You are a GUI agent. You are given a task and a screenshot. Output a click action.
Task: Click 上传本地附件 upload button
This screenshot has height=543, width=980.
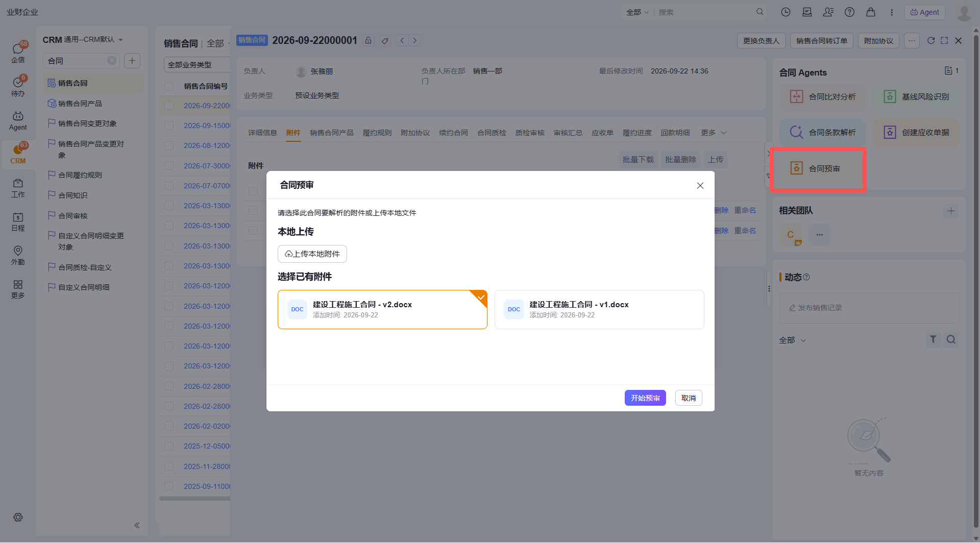point(312,254)
